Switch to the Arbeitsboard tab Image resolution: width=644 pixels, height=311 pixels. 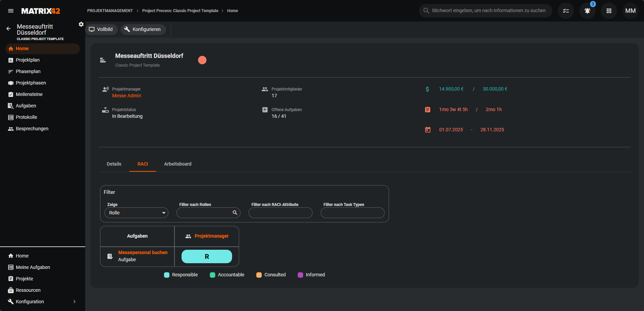(178, 164)
